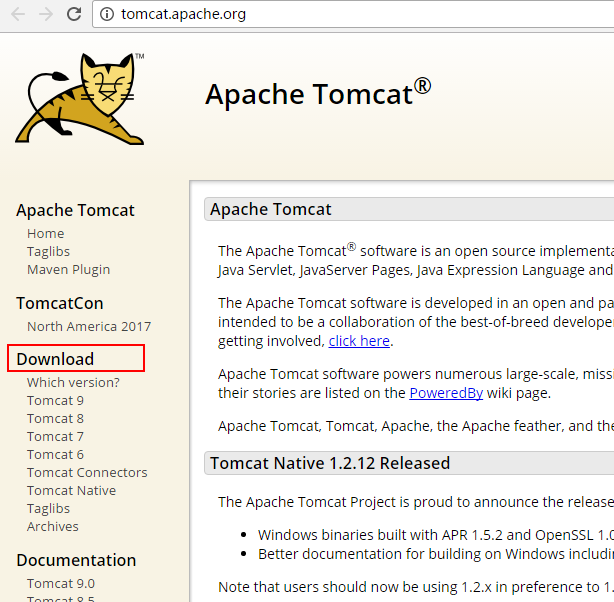Image resolution: width=614 pixels, height=602 pixels.
Task: Open the Maven Plugin link
Action: tap(69, 269)
